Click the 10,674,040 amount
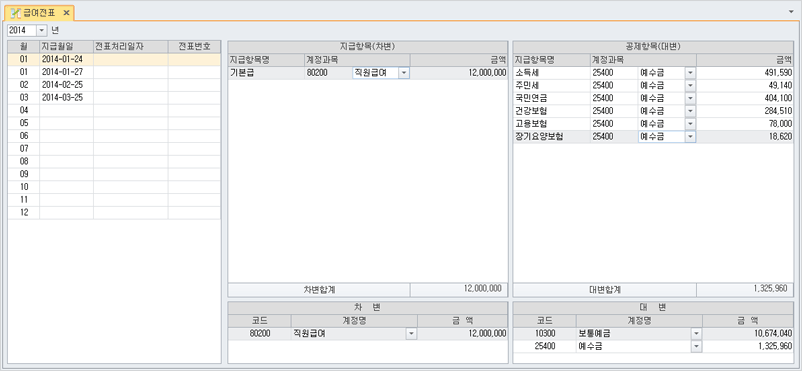Image resolution: width=802 pixels, height=371 pixels. [x=748, y=334]
